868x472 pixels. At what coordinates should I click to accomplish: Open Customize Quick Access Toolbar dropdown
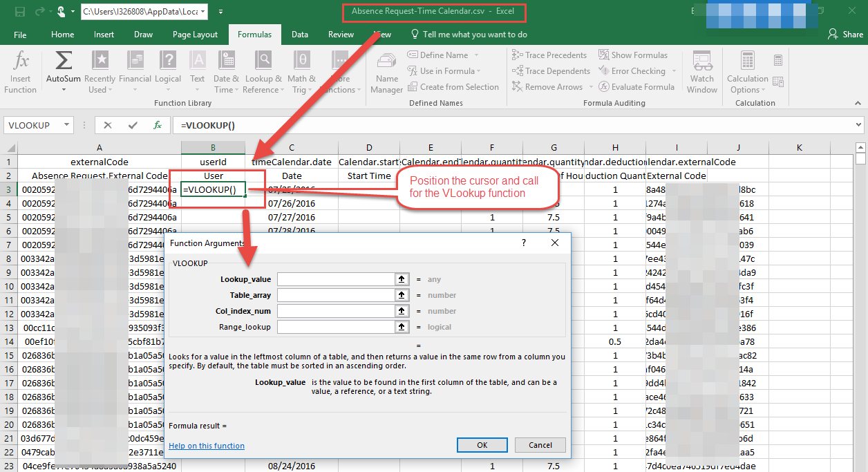(x=220, y=12)
